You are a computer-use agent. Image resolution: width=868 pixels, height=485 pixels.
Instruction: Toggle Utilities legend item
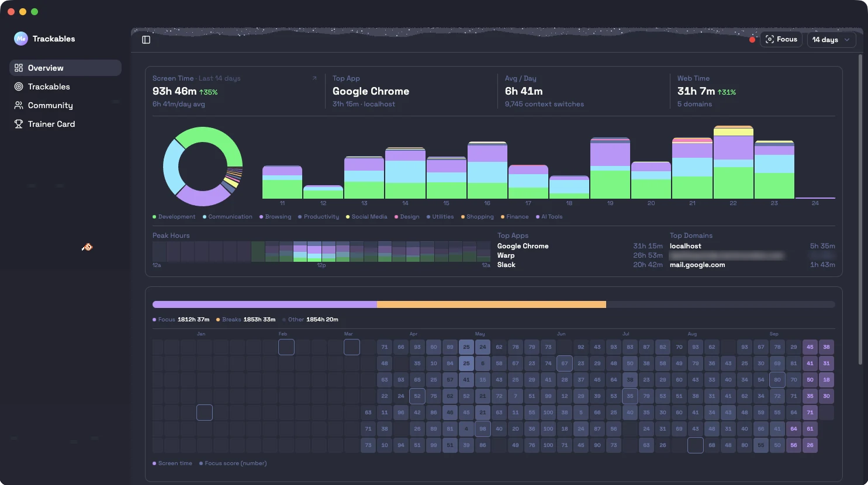[x=440, y=217]
